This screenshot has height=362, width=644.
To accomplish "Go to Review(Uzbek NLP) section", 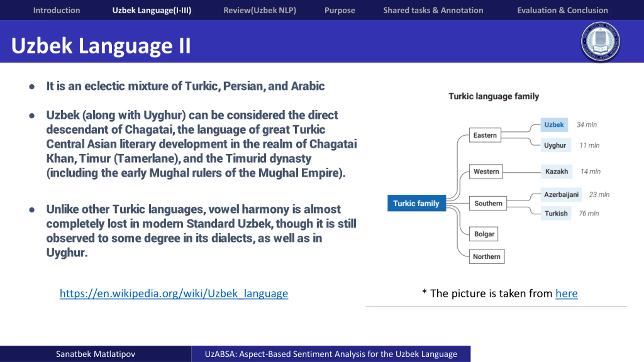I will [x=260, y=10].
